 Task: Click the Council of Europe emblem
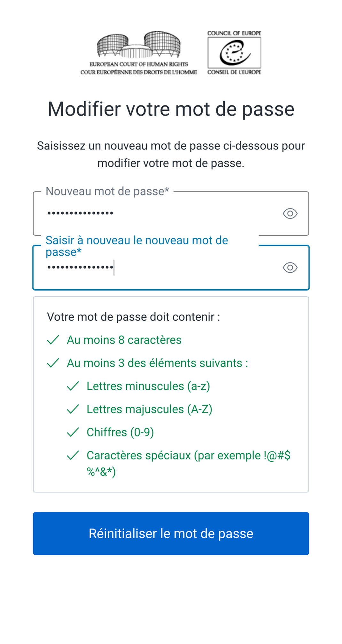[234, 53]
